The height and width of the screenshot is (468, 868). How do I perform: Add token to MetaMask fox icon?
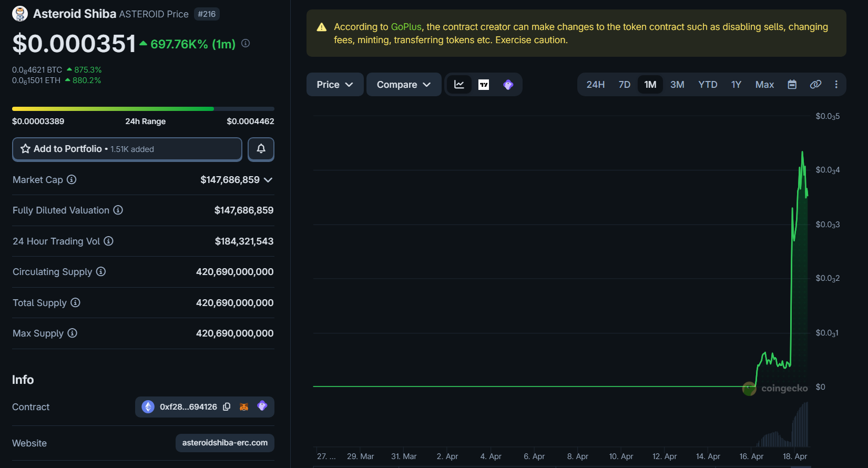244,406
